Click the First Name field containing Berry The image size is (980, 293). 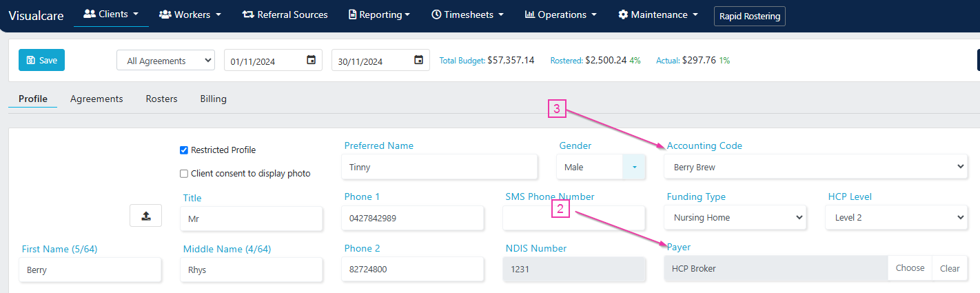click(x=90, y=270)
